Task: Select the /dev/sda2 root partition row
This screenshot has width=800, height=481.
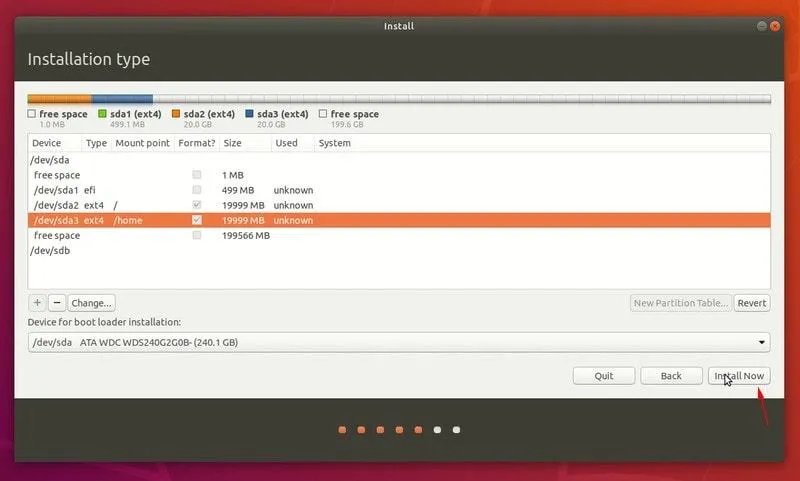Action: [x=399, y=205]
